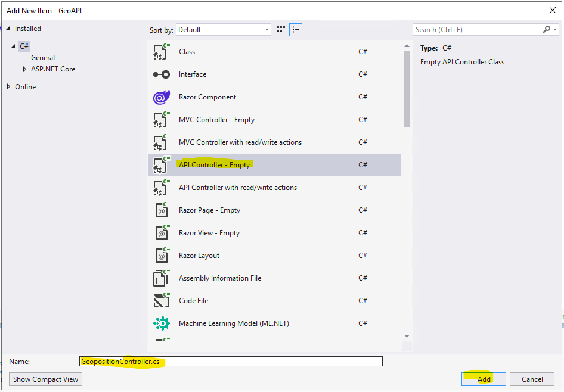Select the General category
The image size is (564, 392).
coord(43,58)
